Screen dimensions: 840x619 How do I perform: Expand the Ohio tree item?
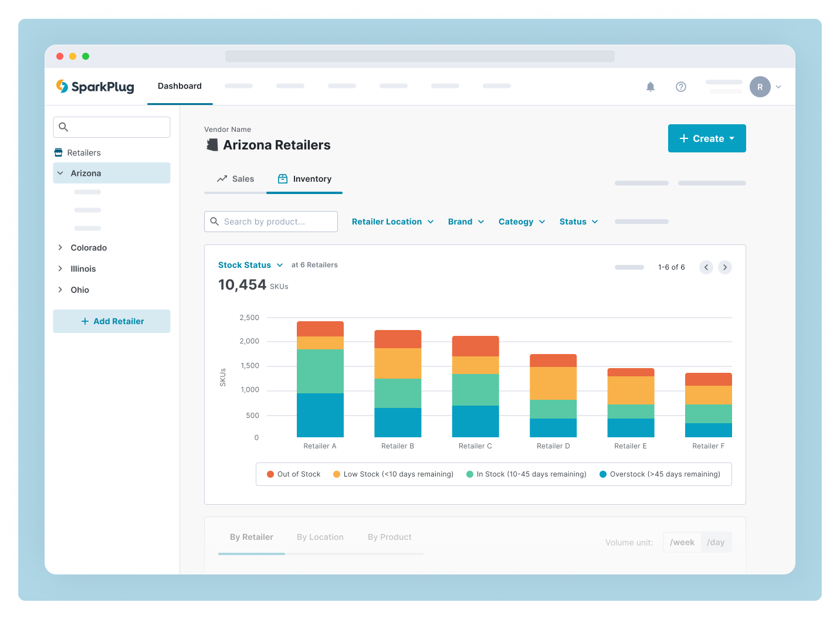pyautogui.click(x=60, y=290)
